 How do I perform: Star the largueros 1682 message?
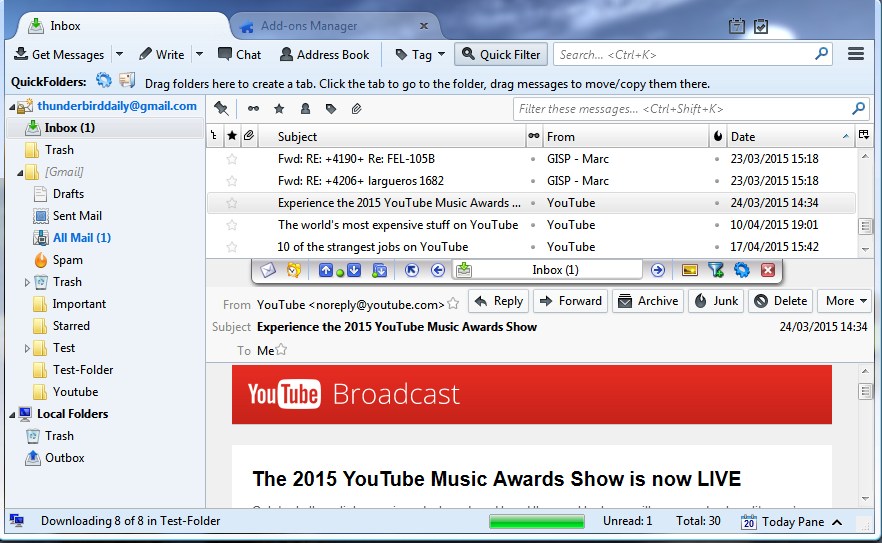tap(232, 181)
